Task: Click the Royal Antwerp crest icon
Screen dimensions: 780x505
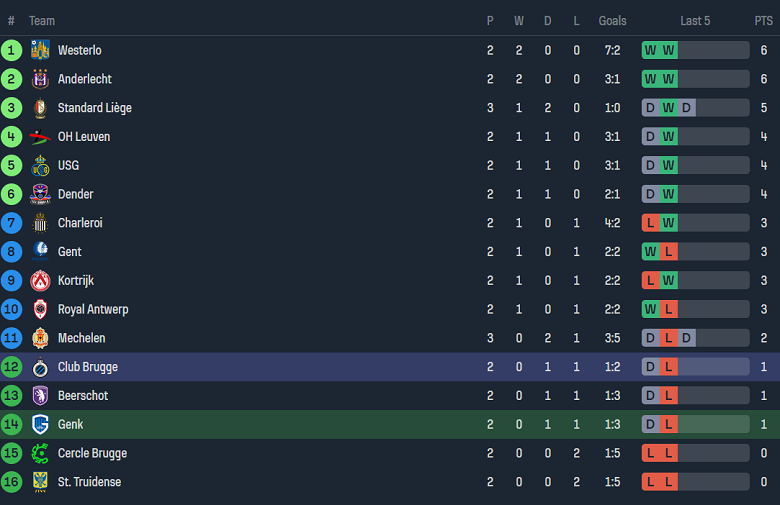Action: click(x=40, y=310)
